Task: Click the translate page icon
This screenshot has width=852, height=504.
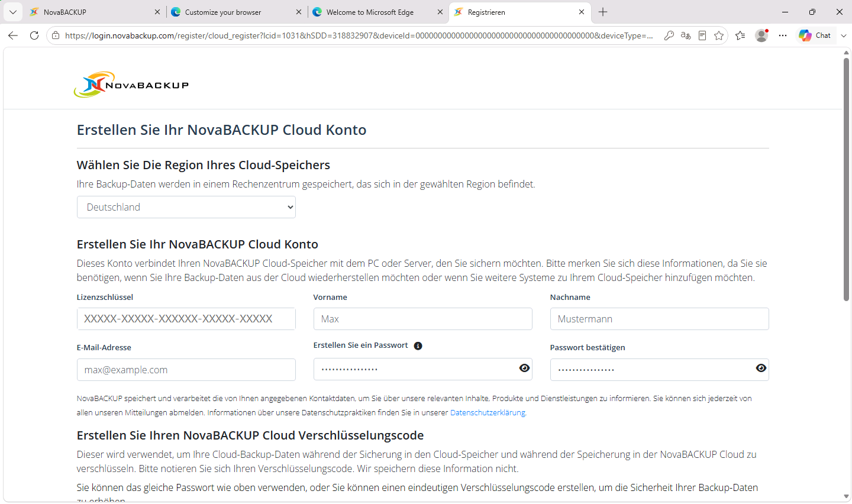Action: tap(686, 35)
